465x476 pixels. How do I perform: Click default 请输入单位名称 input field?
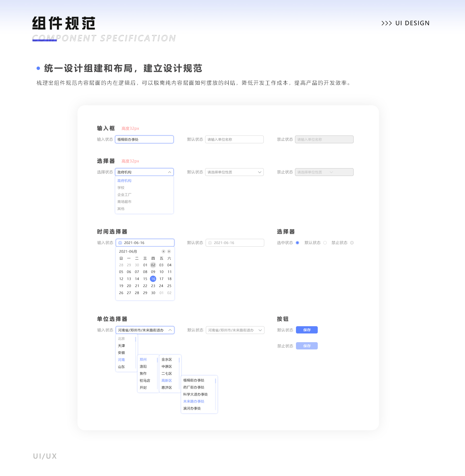(x=234, y=139)
